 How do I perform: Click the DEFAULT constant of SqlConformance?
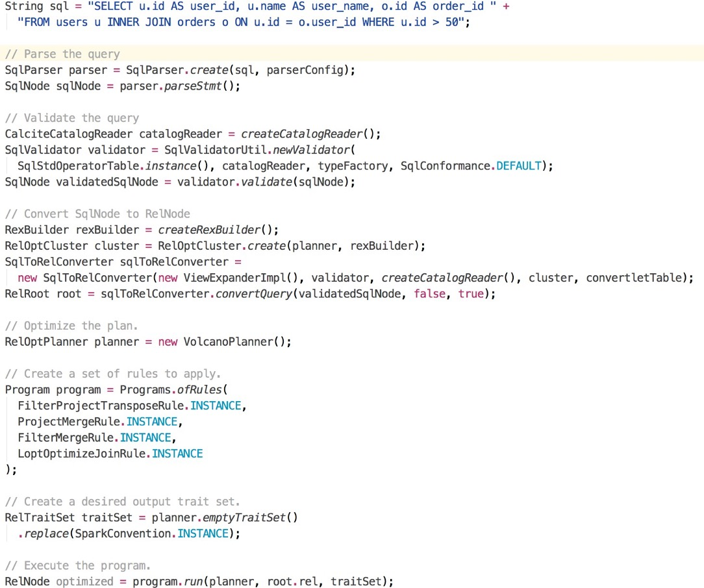click(518, 166)
